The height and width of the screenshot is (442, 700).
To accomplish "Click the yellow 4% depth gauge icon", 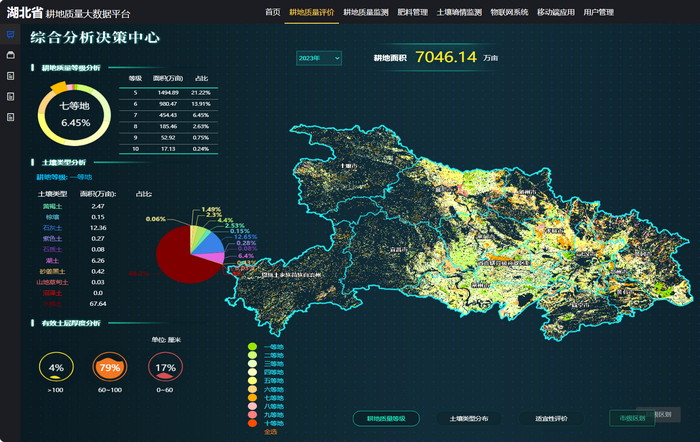I will 55,367.
